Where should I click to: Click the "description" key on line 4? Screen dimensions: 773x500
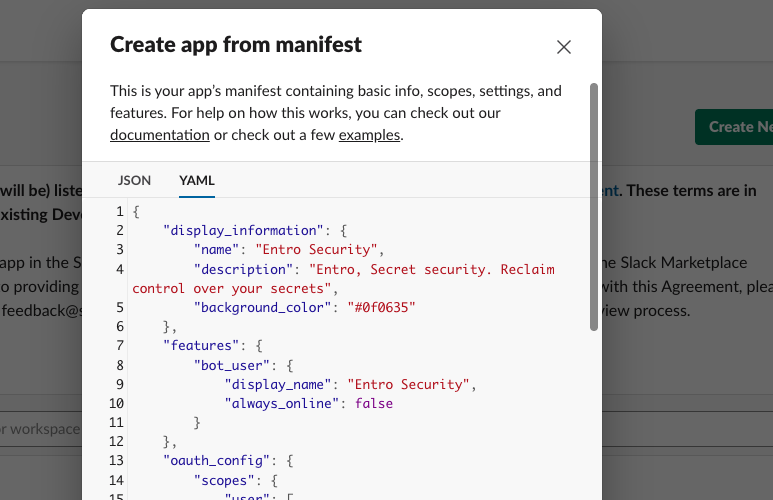click(x=243, y=269)
